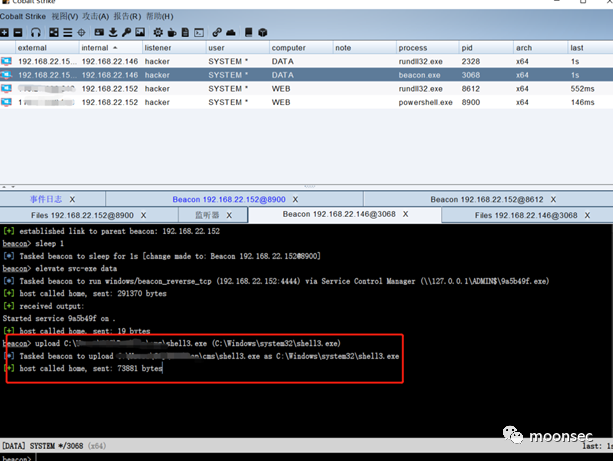Click the beacon command input field
Viewport: 613px width, 461px height.
coord(324,457)
